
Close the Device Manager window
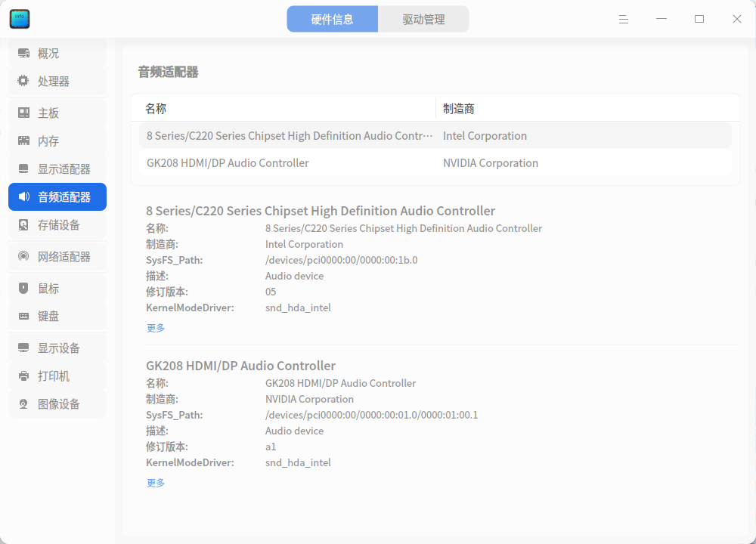736,20
